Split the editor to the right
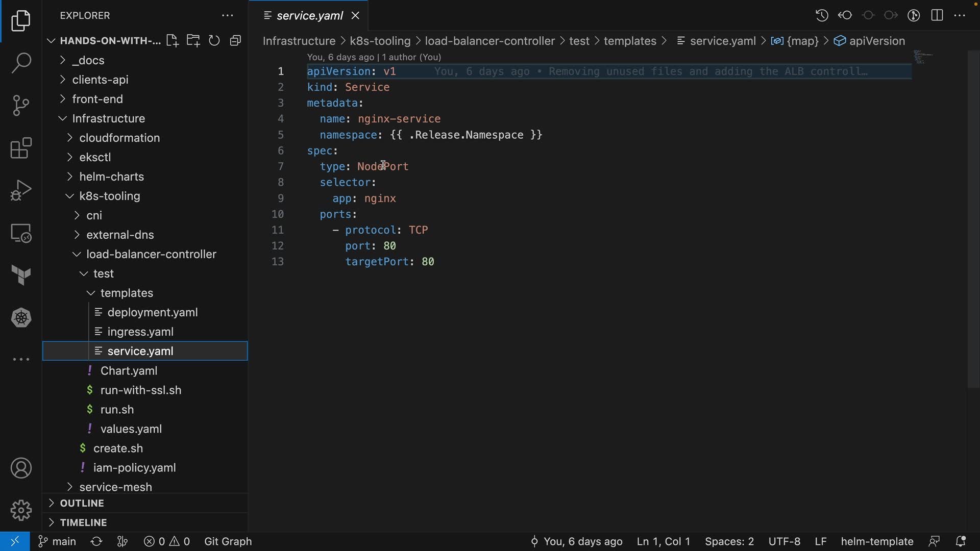 [x=937, y=15]
